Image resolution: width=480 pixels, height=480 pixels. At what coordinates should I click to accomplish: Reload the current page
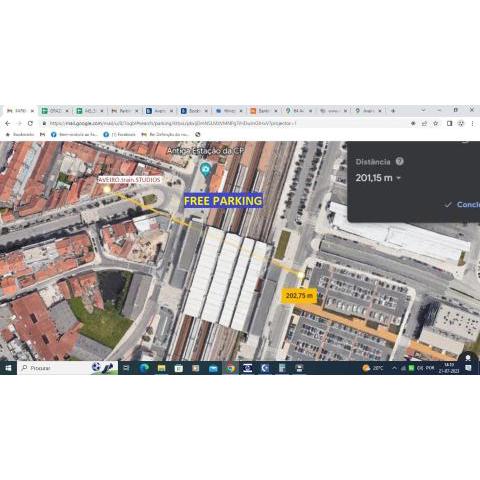tap(30, 123)
